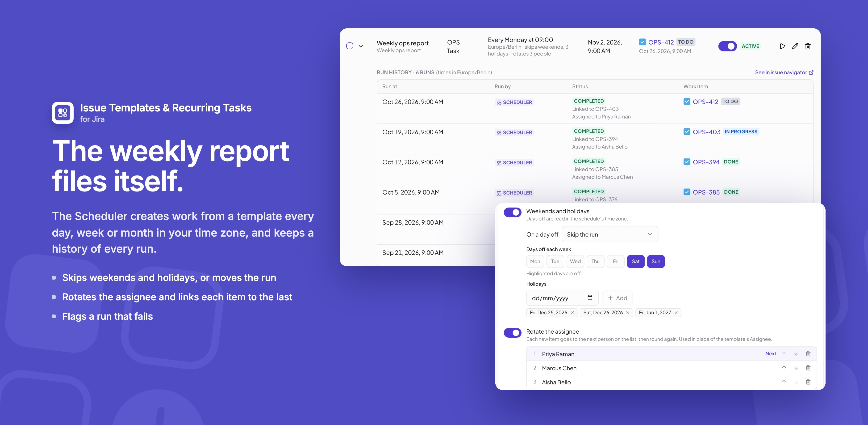Click the Next label on Priya Raman row

771,354
